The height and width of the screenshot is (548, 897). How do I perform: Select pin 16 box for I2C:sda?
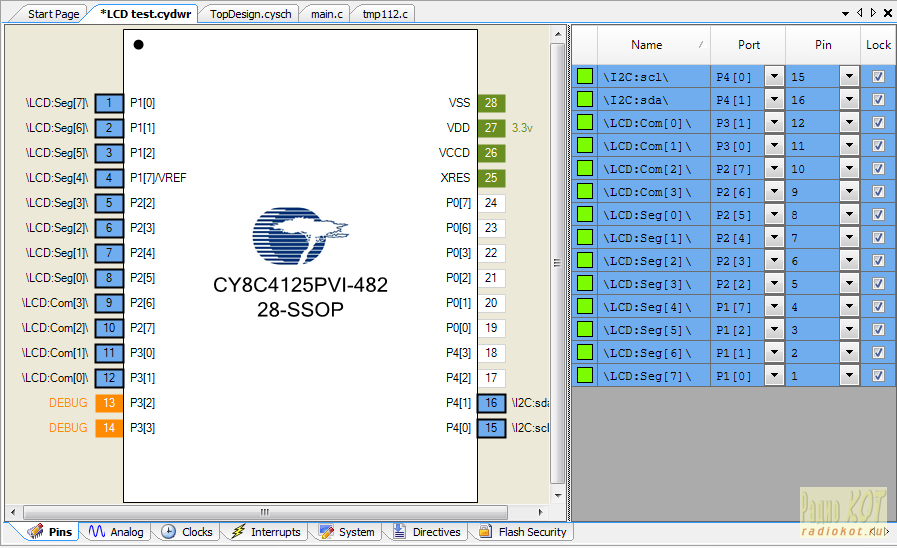491,403
